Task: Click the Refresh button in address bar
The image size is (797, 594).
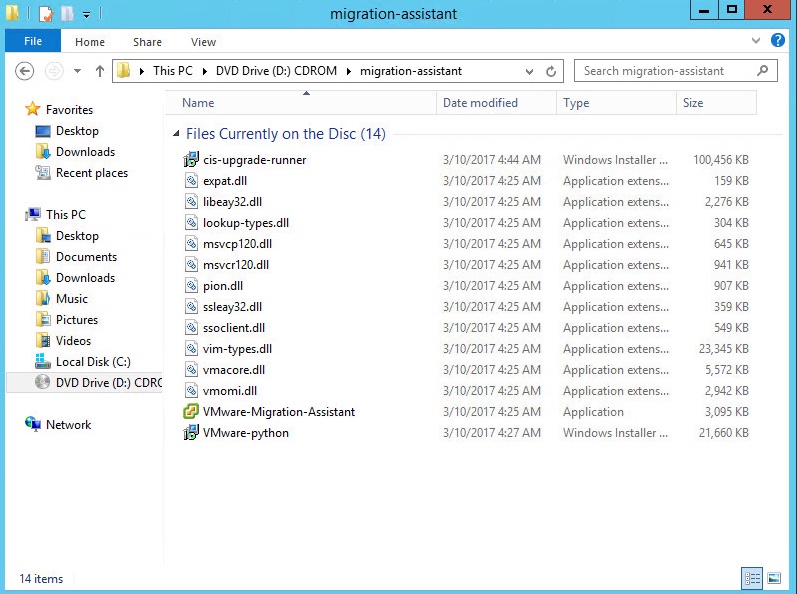Action: (x=551, y=72)
